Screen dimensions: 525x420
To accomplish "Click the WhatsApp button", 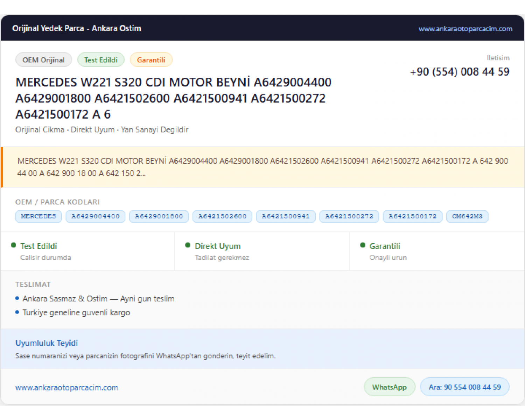I will tap(390, 387).
